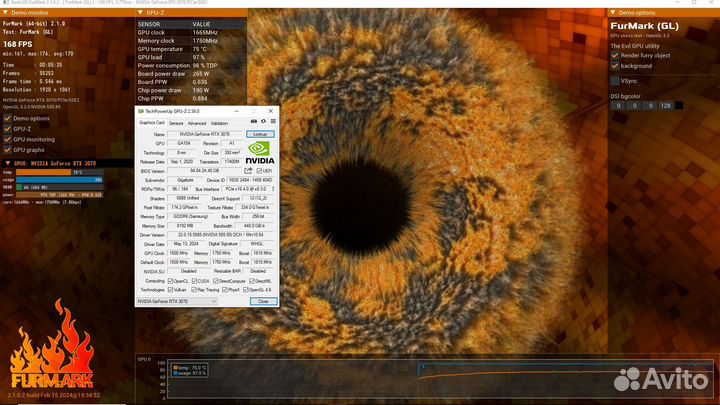The width and height of the screenshot is (720, 405).
Task: Uncheck the background option
Action: [615, 66]
